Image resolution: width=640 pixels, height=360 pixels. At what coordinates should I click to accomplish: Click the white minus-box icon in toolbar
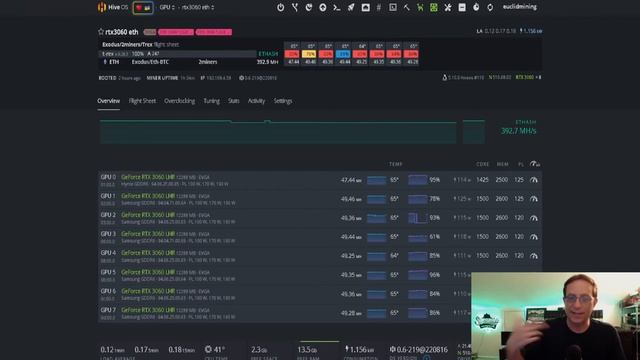tap(462, 7)
